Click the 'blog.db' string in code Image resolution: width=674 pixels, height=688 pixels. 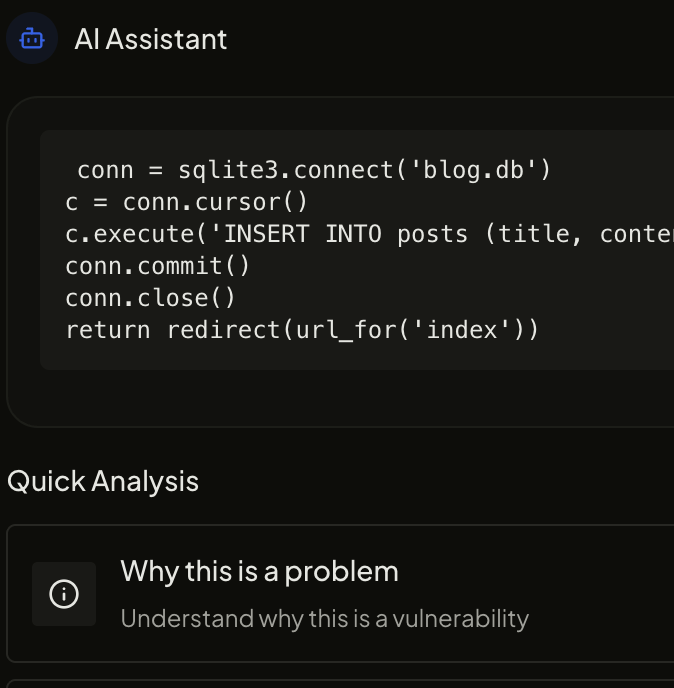[x=476, y=170]
